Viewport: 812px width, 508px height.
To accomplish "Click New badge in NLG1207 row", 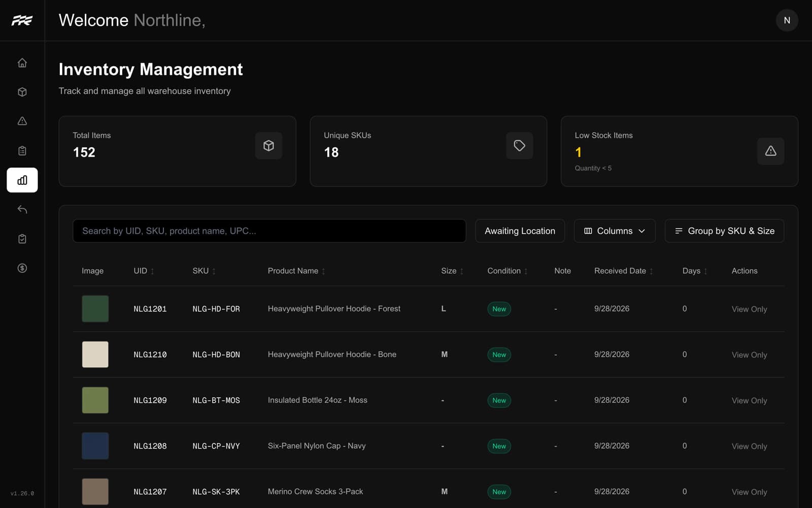I will pos(499,492).
